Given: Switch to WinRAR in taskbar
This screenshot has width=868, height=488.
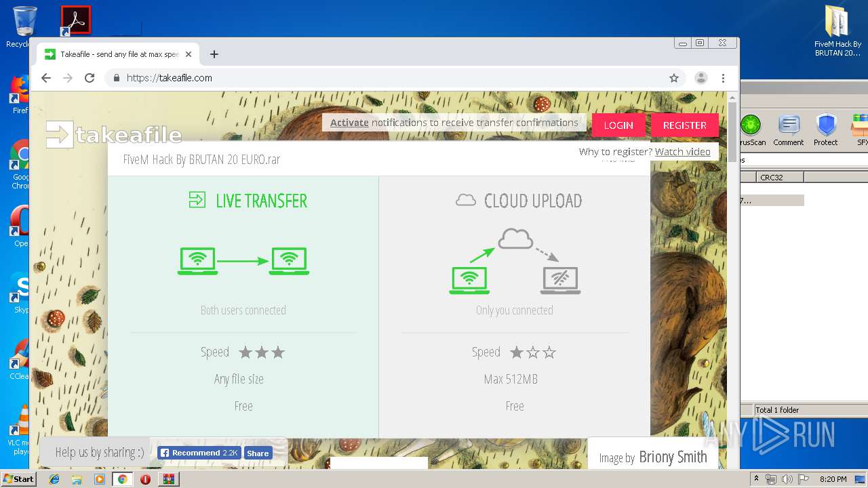Looking at the screenshot, I should coord(168,479).
